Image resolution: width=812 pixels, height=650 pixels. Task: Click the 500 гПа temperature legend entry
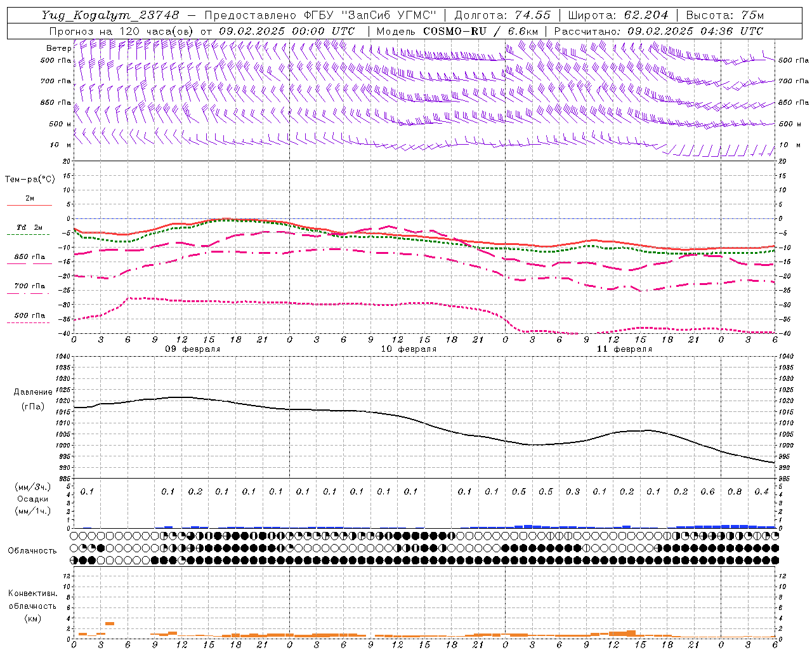[x=29, y=315]
